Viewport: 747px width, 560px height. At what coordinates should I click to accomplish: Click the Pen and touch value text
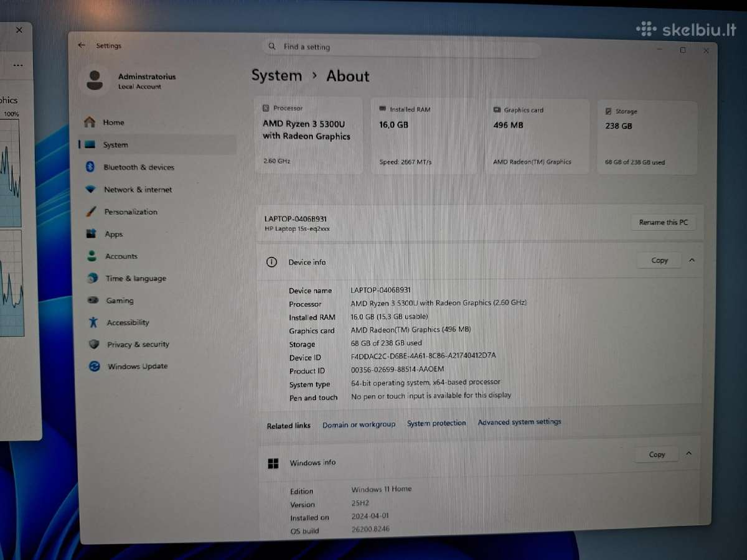[431, 395]
